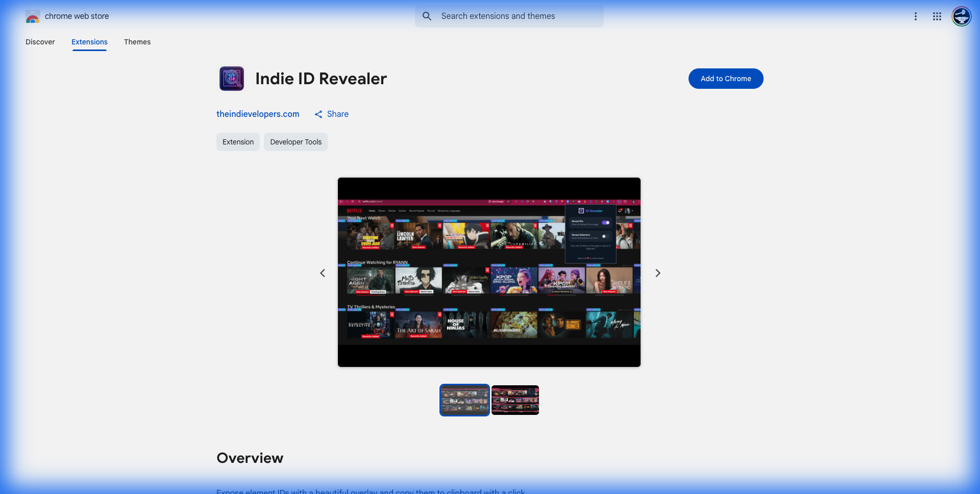980x494 pixels.
Task: Switch to the Discover tab
Action: pyautogui.click(x=40, y=42)
